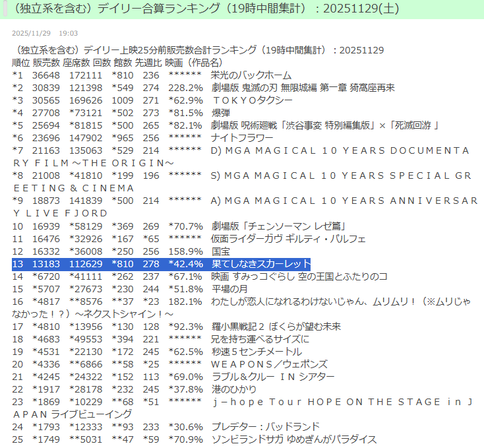Click the 秒速５センチメートル title
This screenshot has height=448, width=484.
260,352
